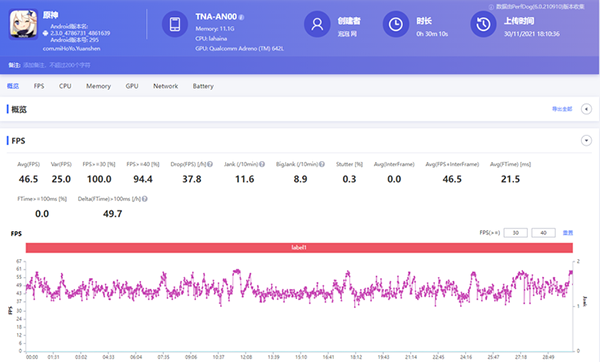Click help icon next to Drop(FPS)
The image size is (600, 362).
[x=210, y=164]
